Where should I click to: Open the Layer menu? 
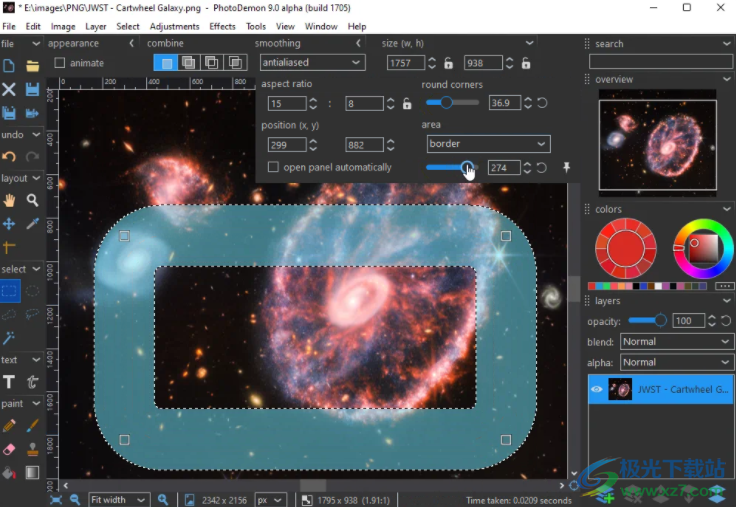(x=96, y=26)
